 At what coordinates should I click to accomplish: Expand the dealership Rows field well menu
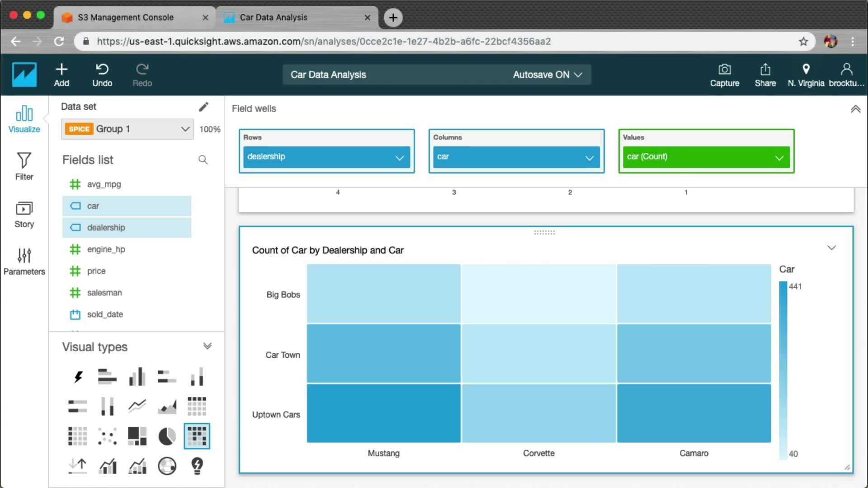coord(399,158)
